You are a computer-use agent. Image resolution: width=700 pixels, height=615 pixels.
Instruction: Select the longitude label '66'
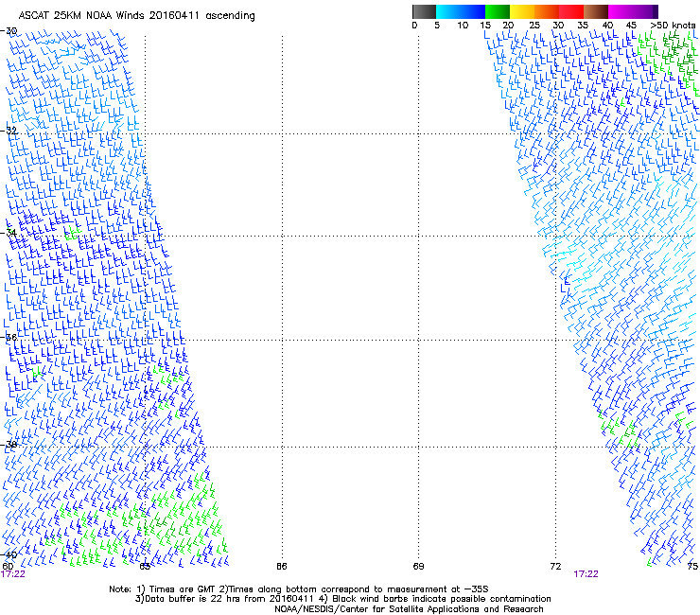[x=282, y=567]
